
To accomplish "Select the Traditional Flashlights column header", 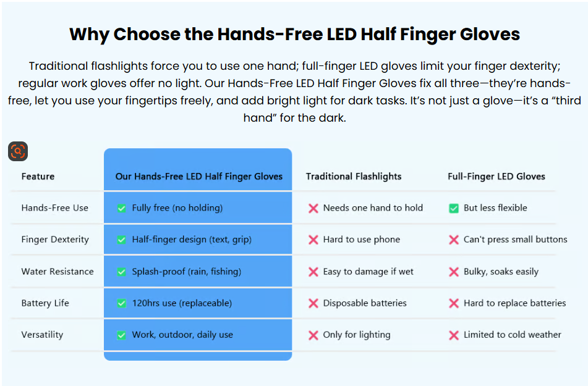I will 353,177.
